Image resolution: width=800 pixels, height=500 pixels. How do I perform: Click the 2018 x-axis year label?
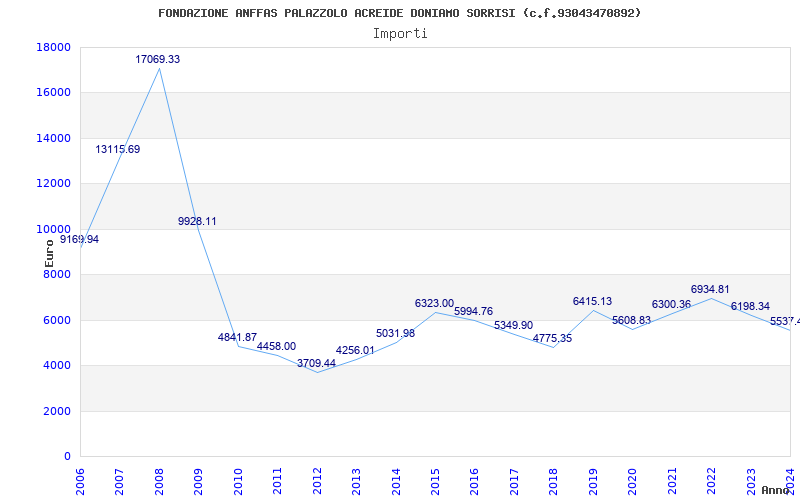click(554, 481)
